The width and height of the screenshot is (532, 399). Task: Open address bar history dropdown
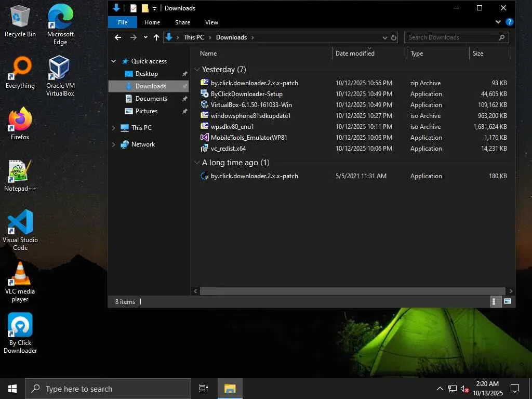[x=385, y=37]
